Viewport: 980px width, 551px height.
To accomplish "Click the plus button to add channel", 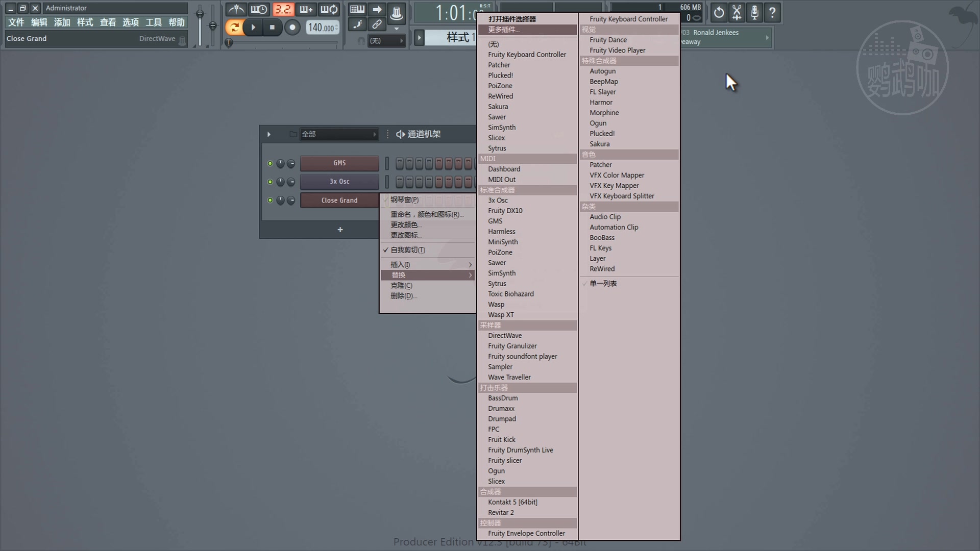I will [x=340, y=230].
